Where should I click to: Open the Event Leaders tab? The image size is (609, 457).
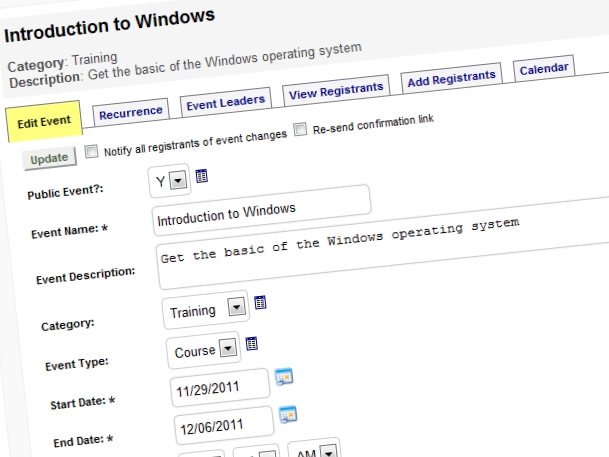click(226, 103)
